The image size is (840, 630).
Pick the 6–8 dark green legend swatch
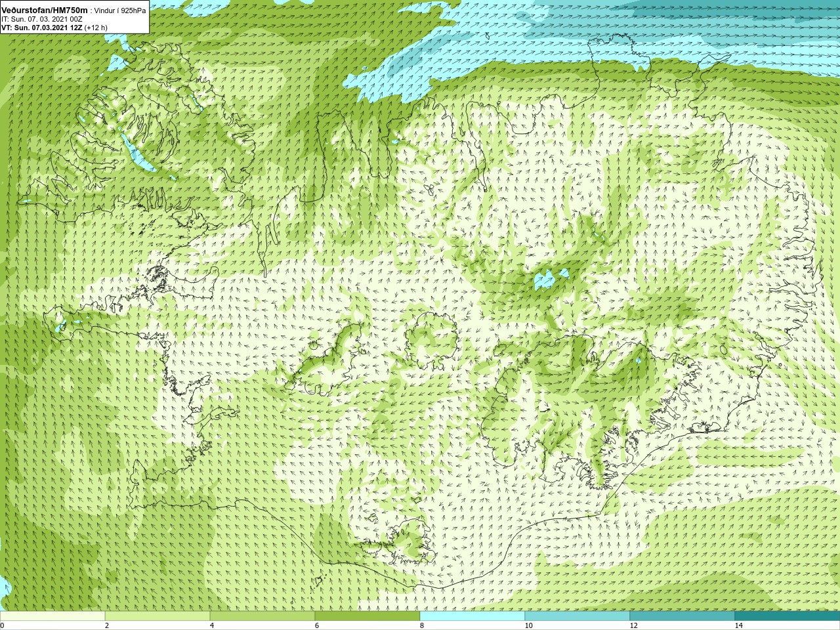367,616
